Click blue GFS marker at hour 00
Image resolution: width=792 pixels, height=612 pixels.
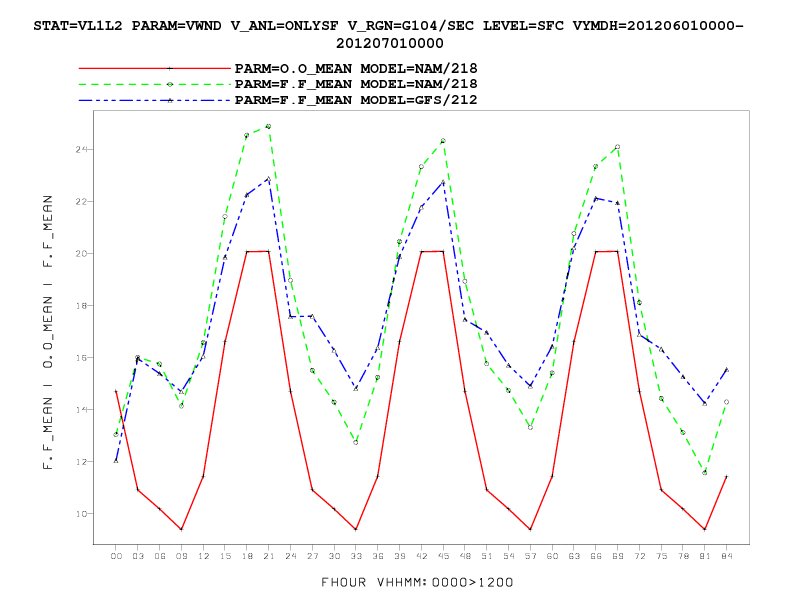coord(116,461)
